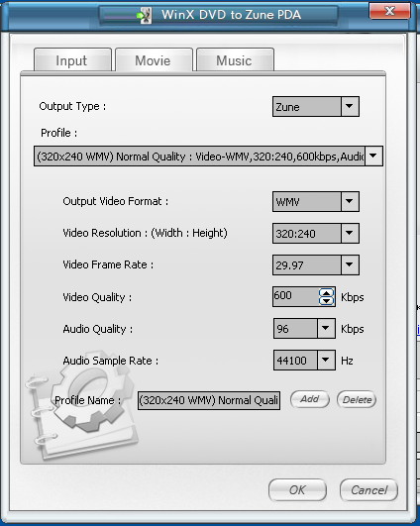Click the Video Quality 600 value field
The height and width of the screenshot is (526, 420).
296,296
